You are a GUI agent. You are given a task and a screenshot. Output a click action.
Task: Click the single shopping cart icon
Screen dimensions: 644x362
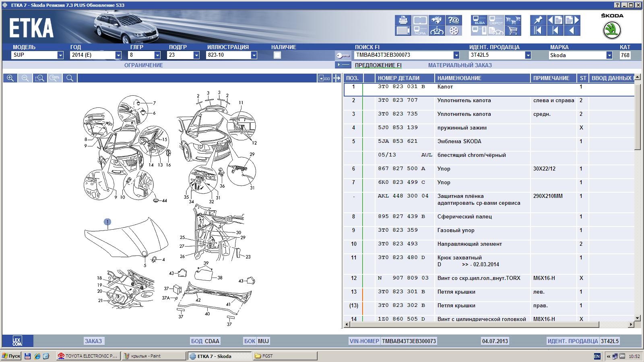click(513, 31)
